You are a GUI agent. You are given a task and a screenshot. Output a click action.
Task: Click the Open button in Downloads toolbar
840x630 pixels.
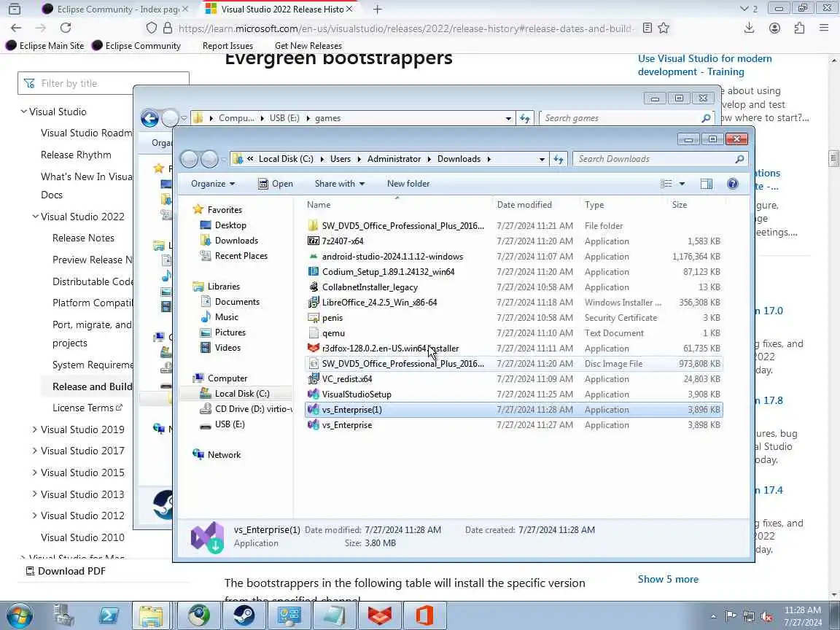point(276,184)
